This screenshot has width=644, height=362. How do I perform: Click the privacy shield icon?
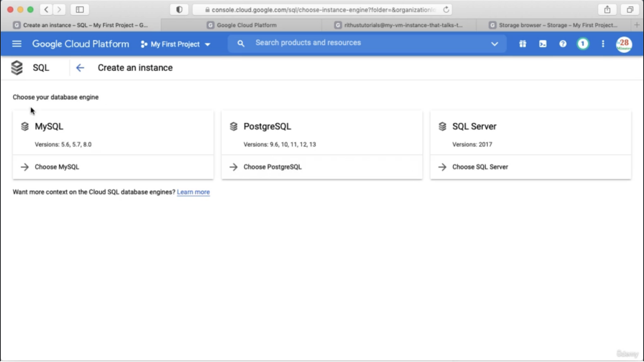(x=179, y=9)
